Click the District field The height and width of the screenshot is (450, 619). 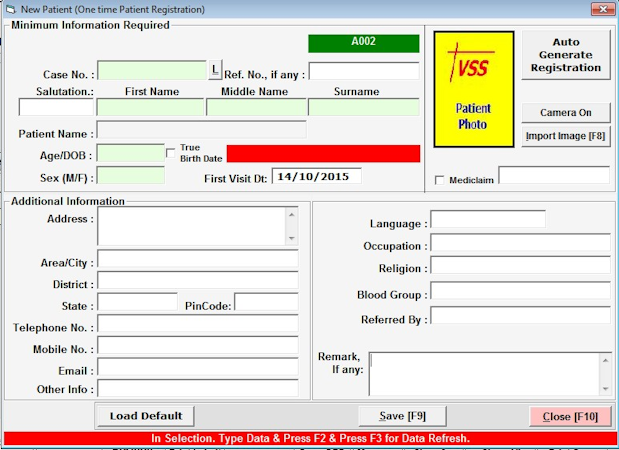point(198,281)
